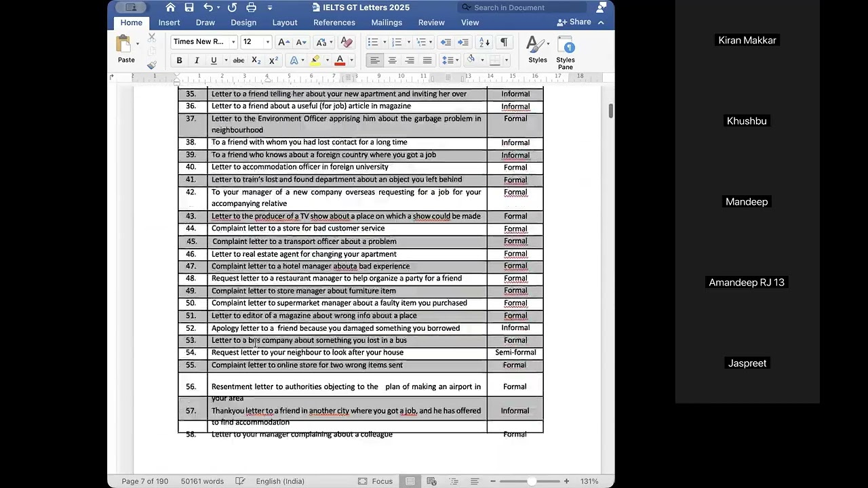Switch to Print Layout view icon

pyautogui.click(x=410, y=481)
